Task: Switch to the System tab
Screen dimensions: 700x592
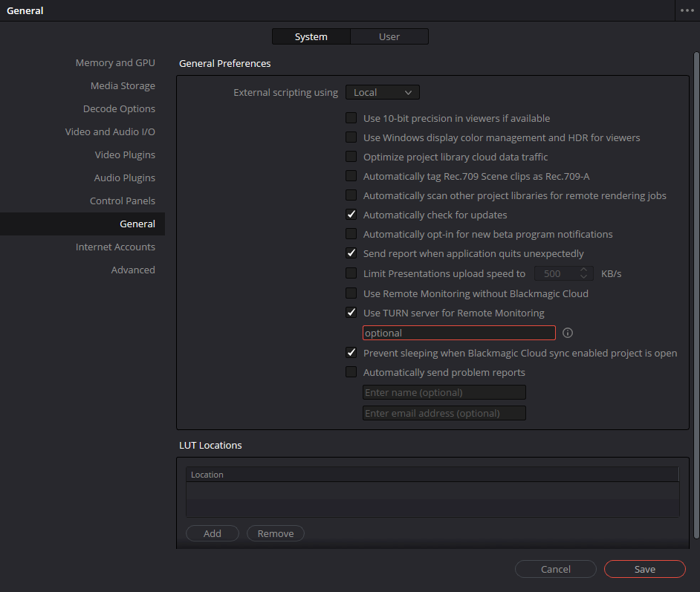Action: pyautogui.click(x=311, y=36)
